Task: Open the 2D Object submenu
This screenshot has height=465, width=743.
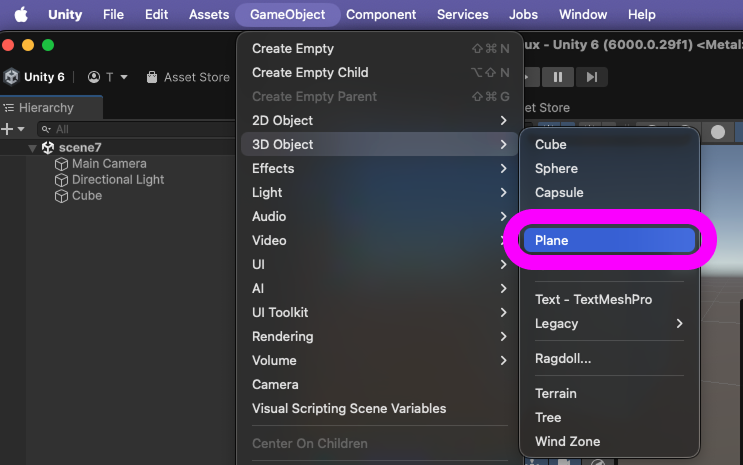Action: pos(379,120)
